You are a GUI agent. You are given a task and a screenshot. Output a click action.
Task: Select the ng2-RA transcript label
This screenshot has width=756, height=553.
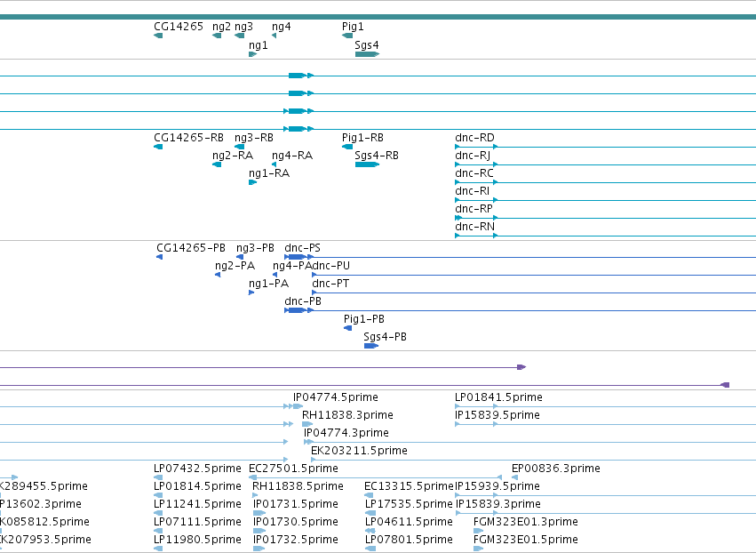233,156
